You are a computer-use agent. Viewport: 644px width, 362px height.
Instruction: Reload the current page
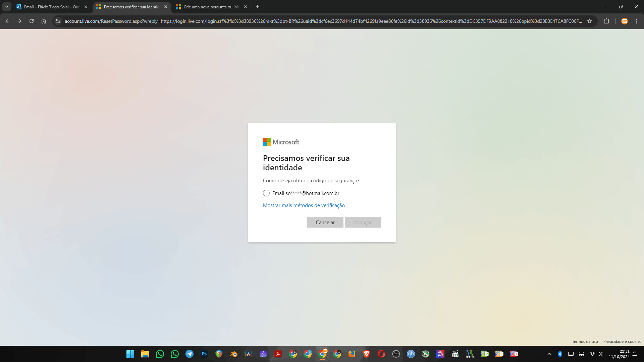coord(32,21)
